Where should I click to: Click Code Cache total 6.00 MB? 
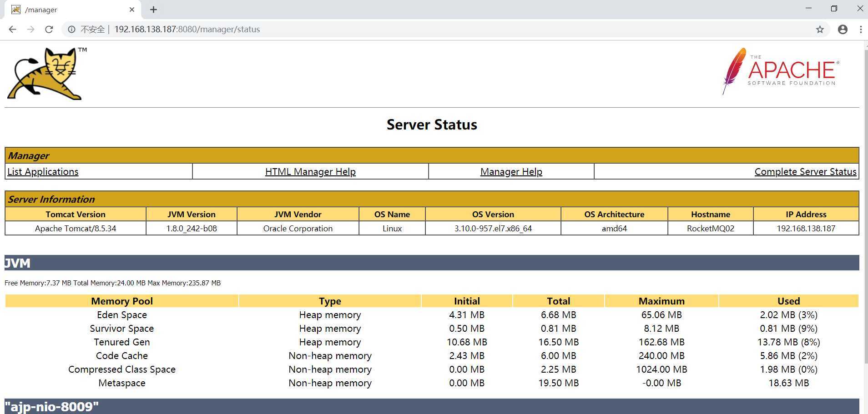click(559, 356)
